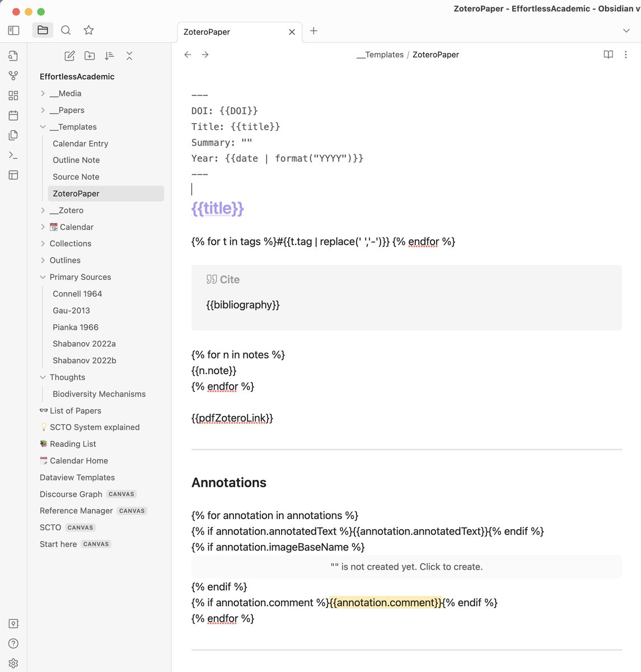The height and width of the screenshot is (672, 641).
Task: Click the Cite callout title
Action: [x=223, y=279]
